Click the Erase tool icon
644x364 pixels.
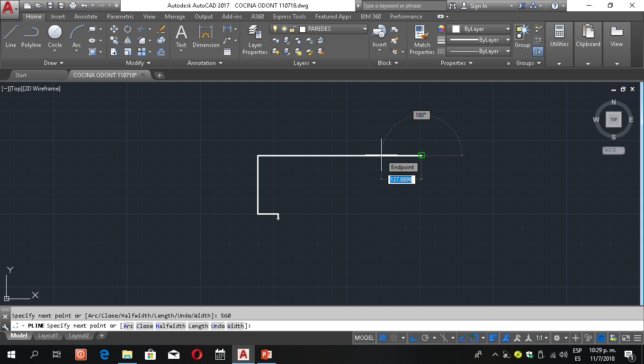tap(161, 29)
